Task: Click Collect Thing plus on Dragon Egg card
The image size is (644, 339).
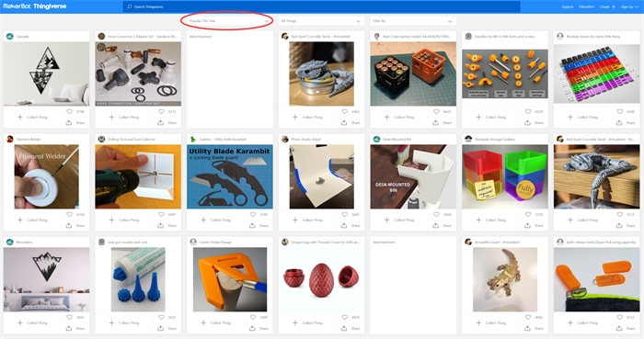Action: (x=295, y=323)
